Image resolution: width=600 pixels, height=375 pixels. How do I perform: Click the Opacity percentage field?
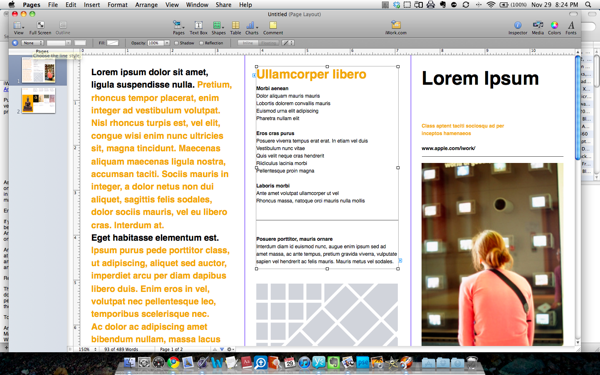(x=156, y=43)
